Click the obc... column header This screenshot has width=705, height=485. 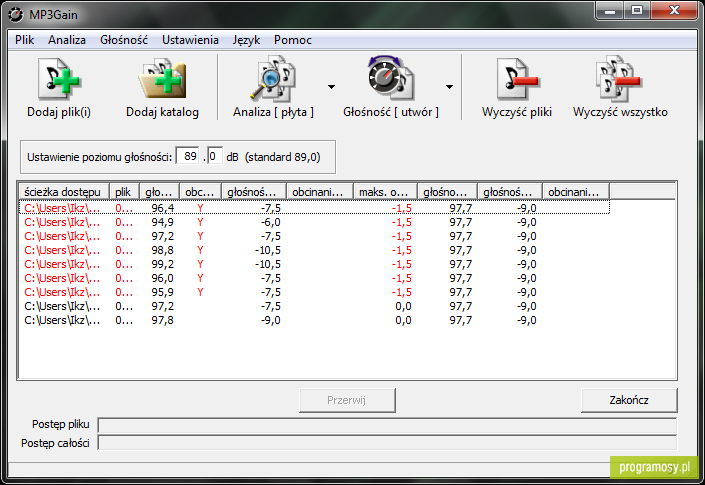(x=200, y=192)
